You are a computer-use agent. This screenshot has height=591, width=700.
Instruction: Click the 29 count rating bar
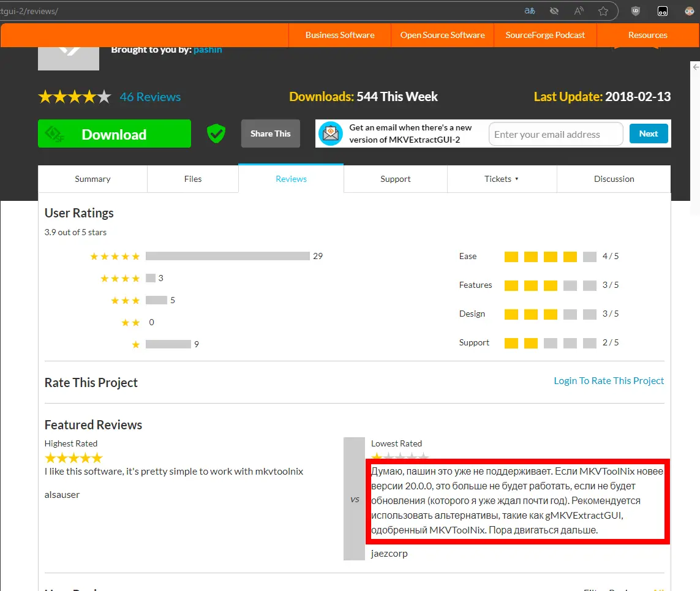228,256
